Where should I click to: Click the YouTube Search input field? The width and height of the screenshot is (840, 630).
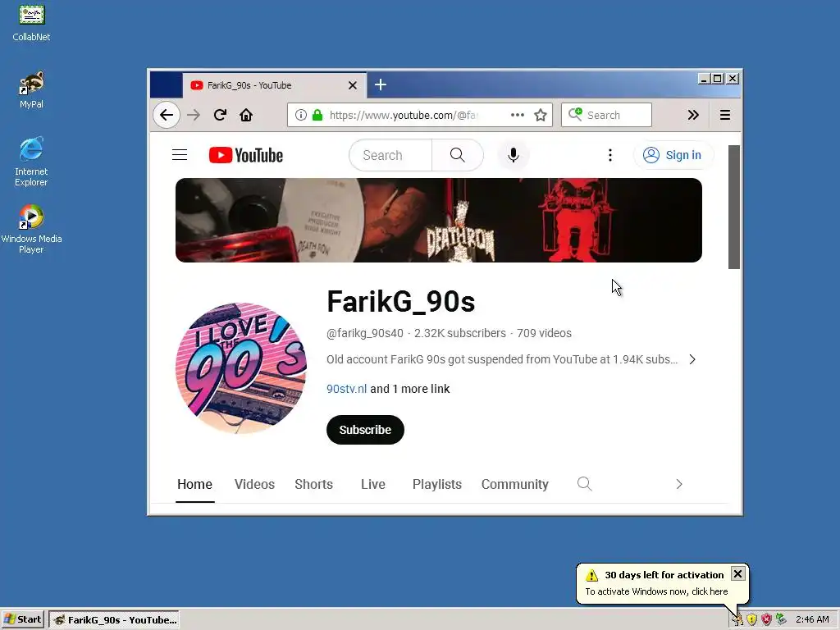[390, 155]
